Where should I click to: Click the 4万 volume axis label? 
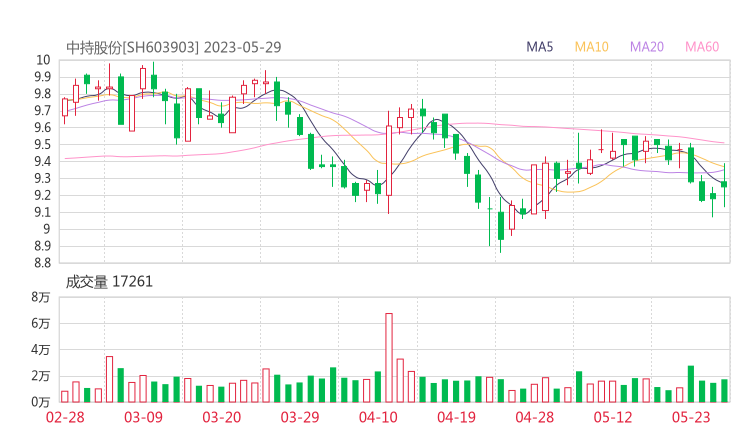[41, 350]
